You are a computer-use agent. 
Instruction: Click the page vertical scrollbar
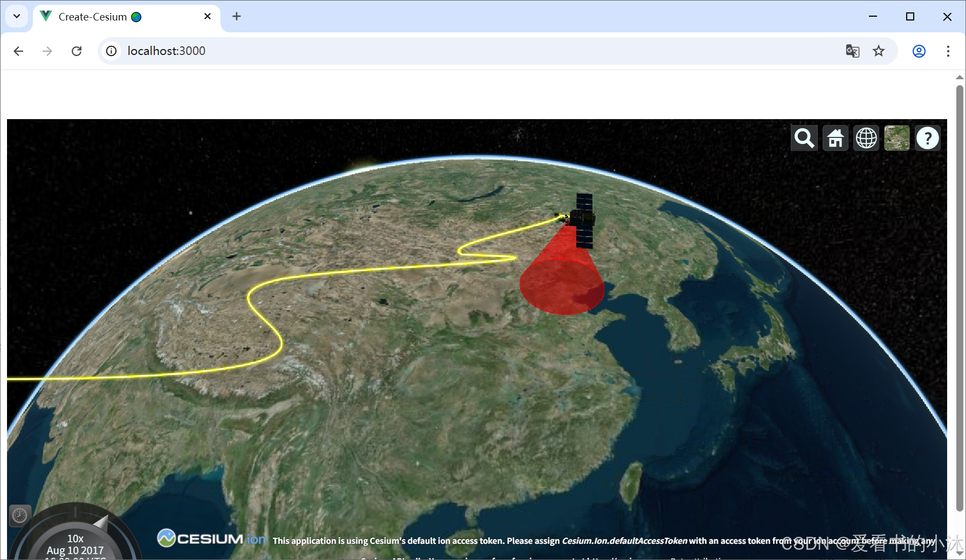960,298
